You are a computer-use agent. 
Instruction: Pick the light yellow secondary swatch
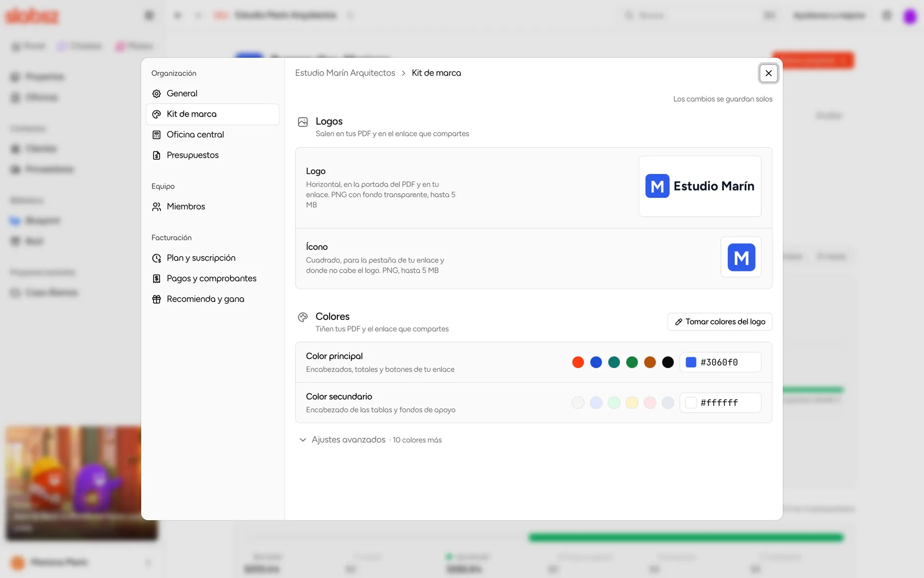632,403
